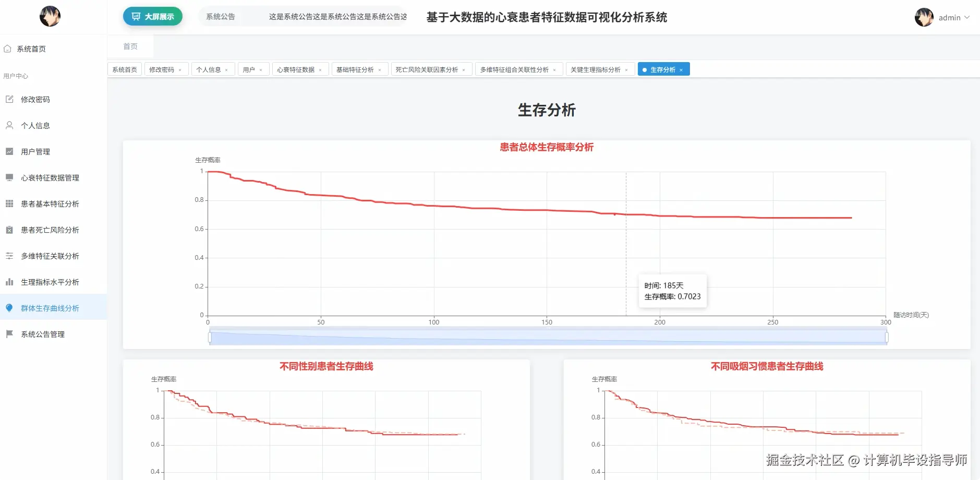
Task: Close the 死亡风险关联因素分析 tab
Action: tap(464, 70)
